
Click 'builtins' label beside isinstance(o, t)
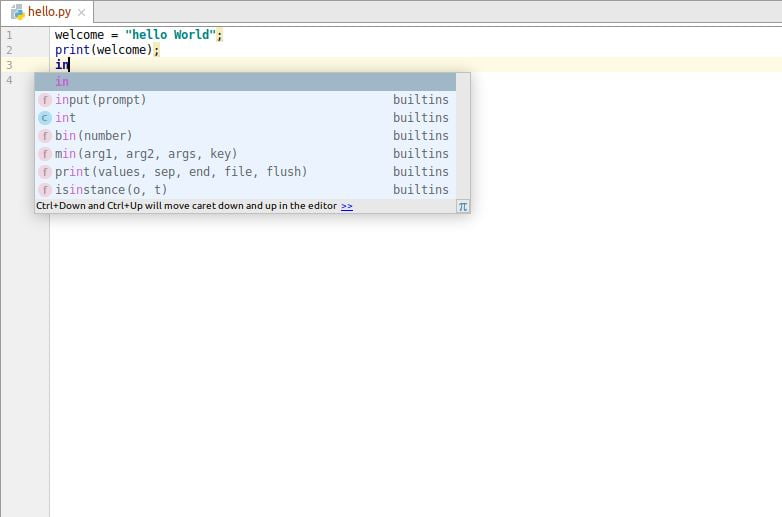tap(420, 189)
